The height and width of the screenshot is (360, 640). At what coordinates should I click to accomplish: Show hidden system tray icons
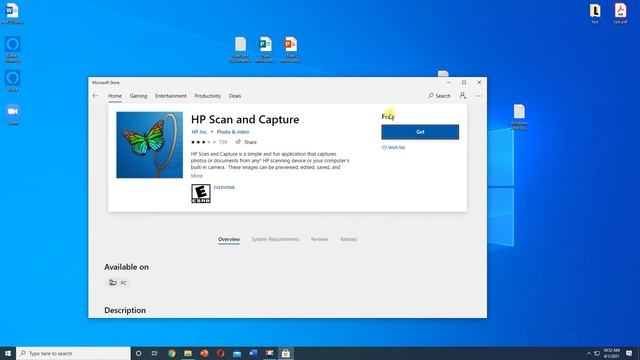589,353
